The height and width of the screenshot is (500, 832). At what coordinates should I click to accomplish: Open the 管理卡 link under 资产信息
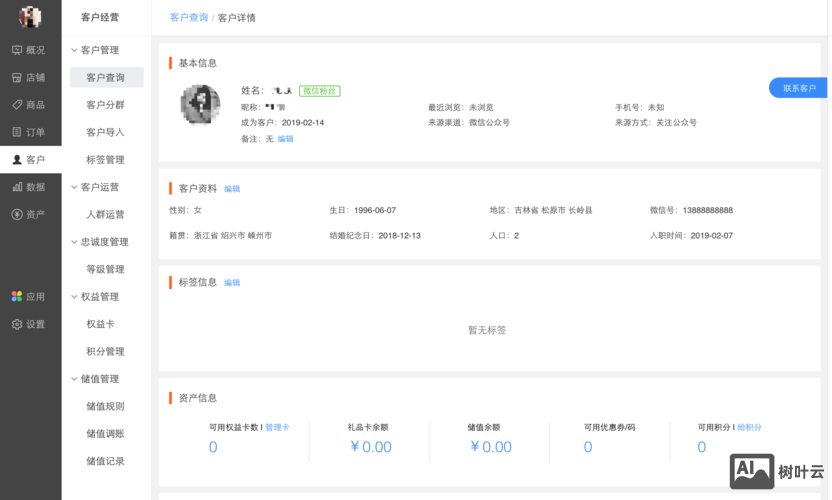pyautogui.click(x=277, y=427)
